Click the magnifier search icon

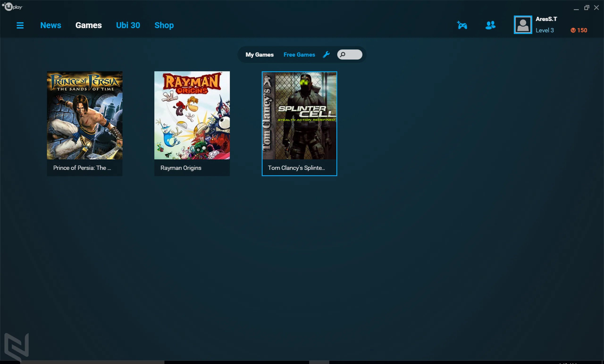coord(342,54)
